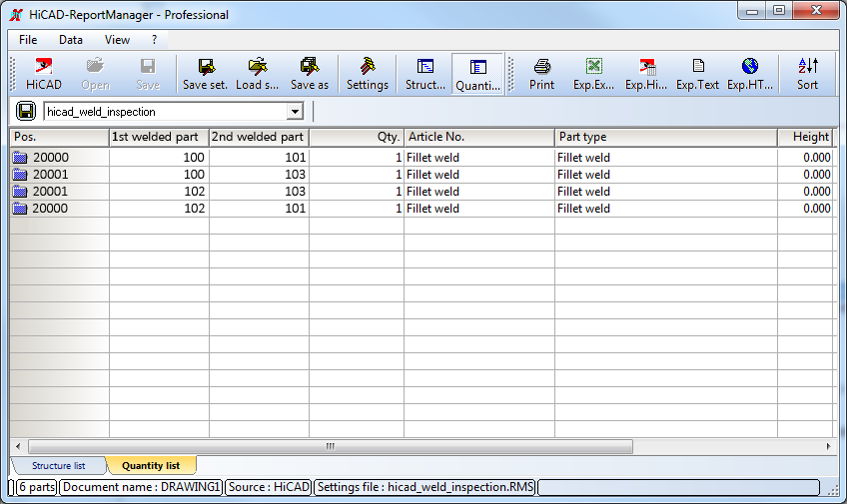
Task: Click status bar 'Document name : DRAWING1'
Action: (141, 487)
